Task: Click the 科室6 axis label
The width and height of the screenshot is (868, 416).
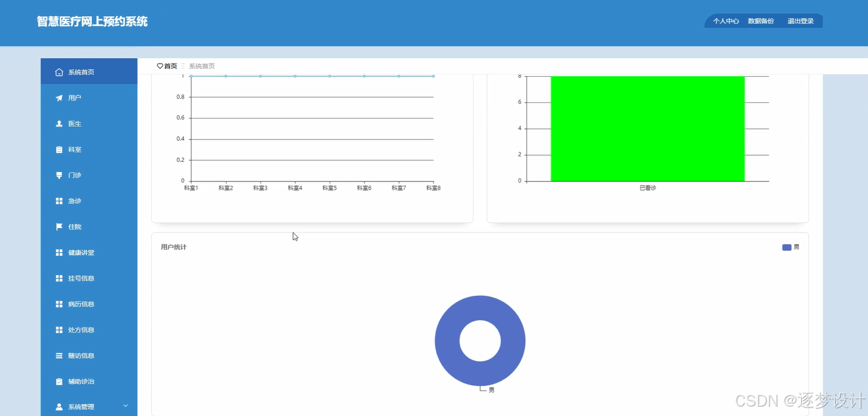Action: coord(364,188)
